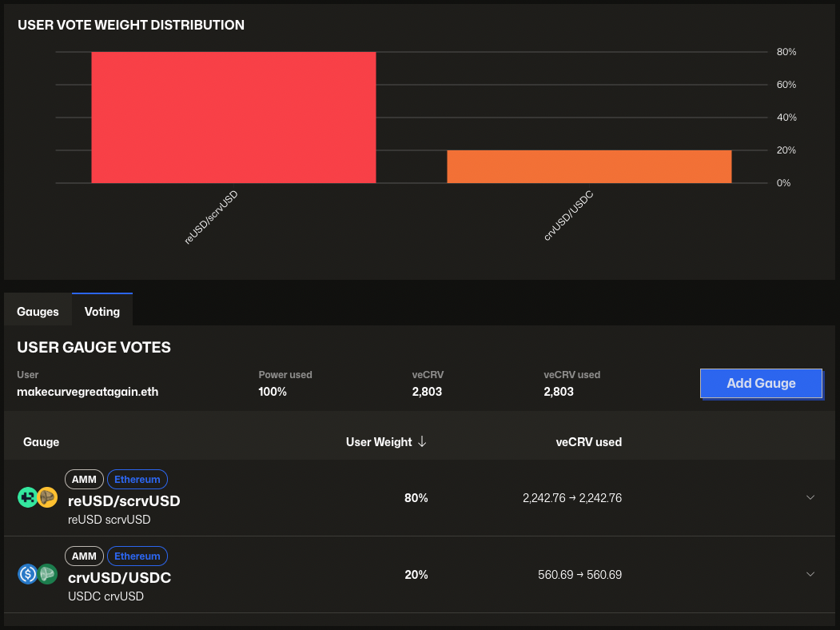The width and height of the screenshot is (840, 630).
Task: Open the crvUSD/USDC pool name link
Action: point(120,578)
